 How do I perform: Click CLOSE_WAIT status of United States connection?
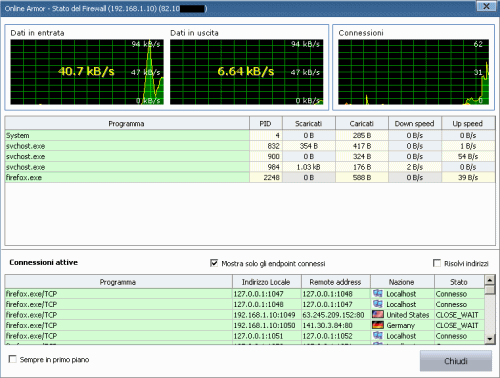point(457,315)
